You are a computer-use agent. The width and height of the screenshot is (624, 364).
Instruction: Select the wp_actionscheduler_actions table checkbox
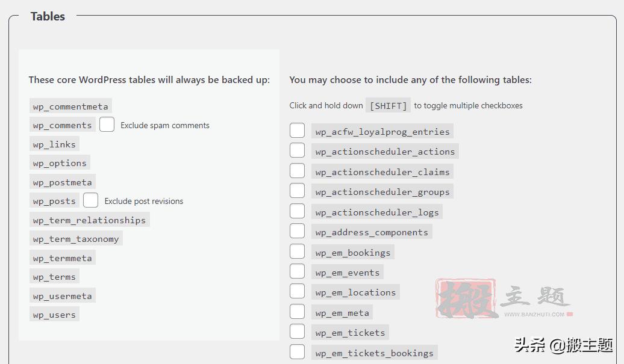[297, 150]
